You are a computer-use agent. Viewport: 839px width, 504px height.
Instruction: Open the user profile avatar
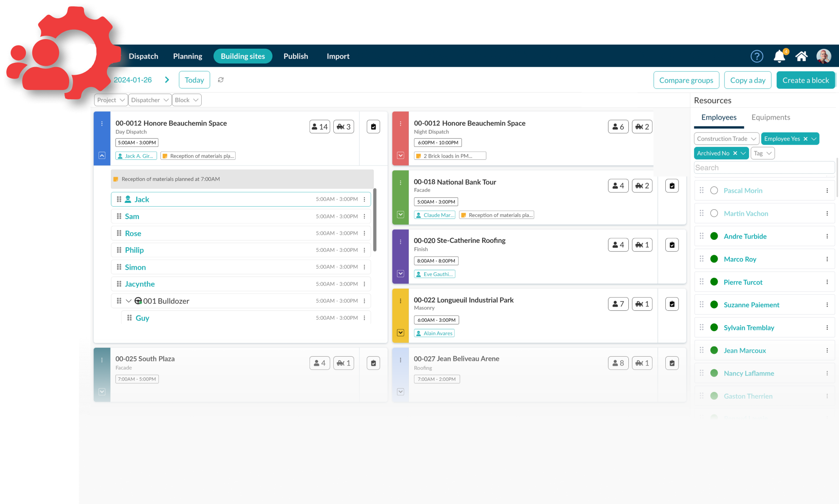point(823,56)
